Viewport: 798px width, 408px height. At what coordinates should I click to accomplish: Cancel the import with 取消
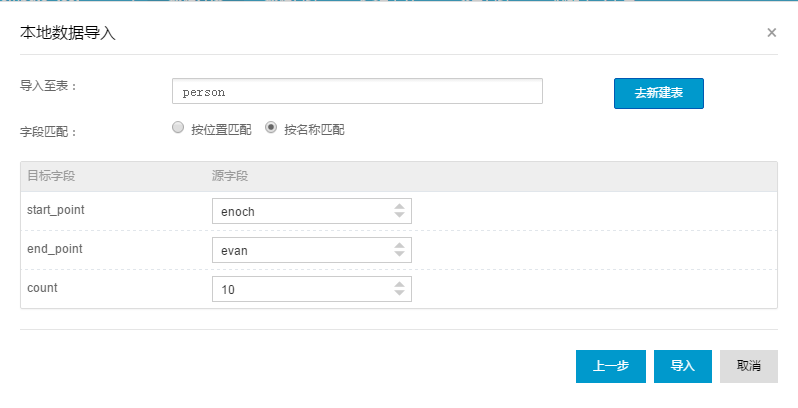click(x=748, y=366)
